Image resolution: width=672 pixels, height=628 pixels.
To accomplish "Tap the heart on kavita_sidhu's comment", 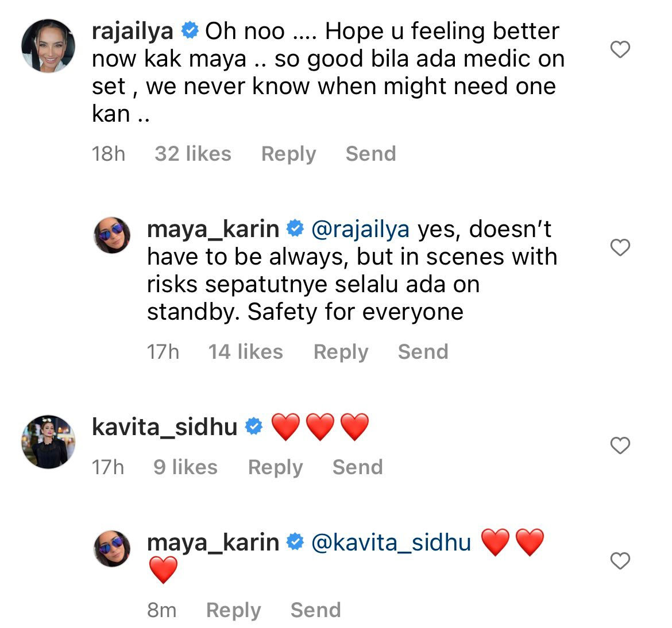I will pos(620,445).
